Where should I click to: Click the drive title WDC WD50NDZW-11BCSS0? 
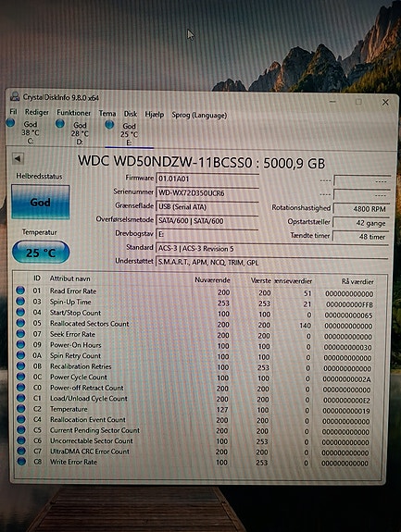165,162
